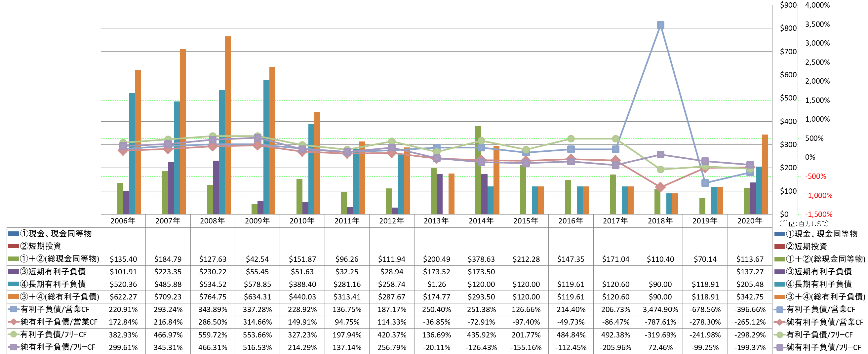Click the 2018年 column header
The height and width of the screenshot is (354, 868).
(x=660, y=221)
